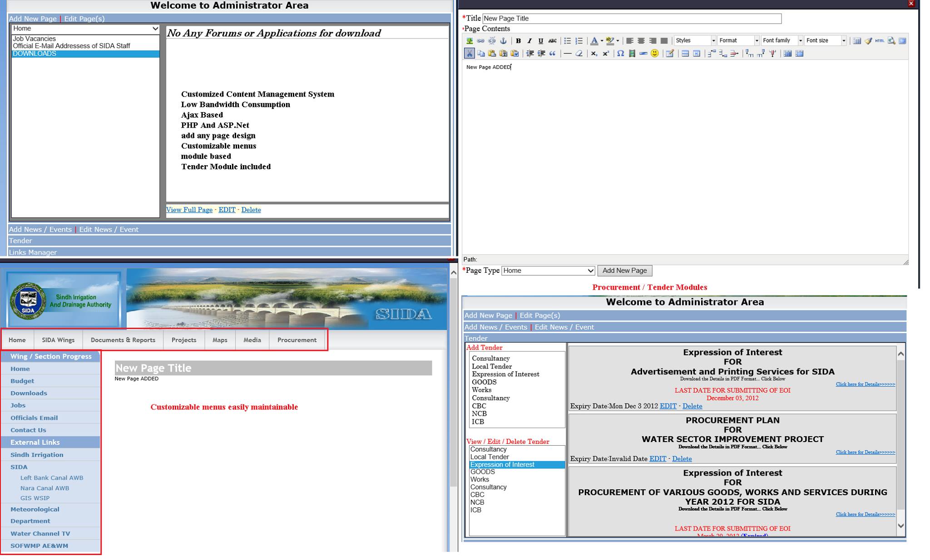Click the cut scissors icon

pyautogui.click(x=470, y=54)
